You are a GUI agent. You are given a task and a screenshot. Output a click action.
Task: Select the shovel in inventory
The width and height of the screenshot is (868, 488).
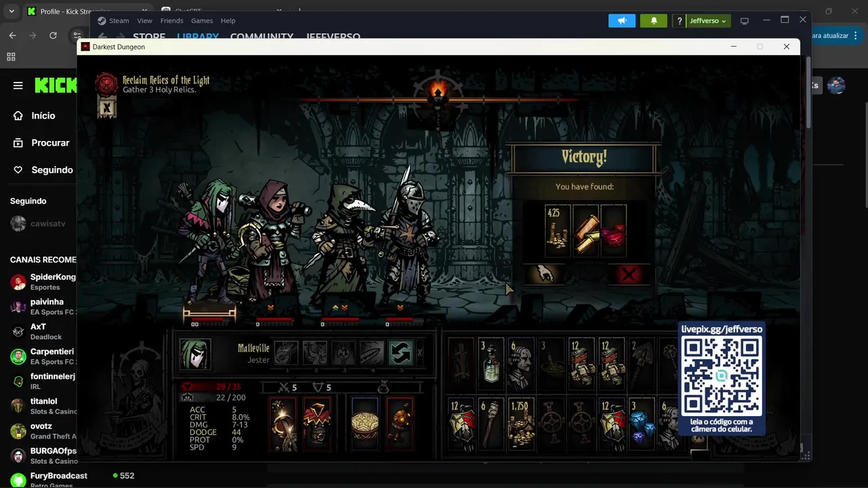[x=642, y=365]
